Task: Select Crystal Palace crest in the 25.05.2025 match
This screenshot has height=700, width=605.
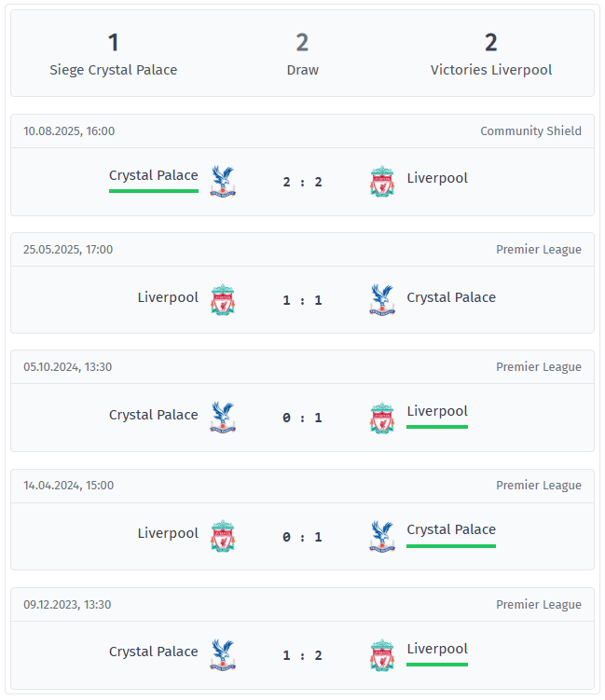Action: click(x=382, y=300)
